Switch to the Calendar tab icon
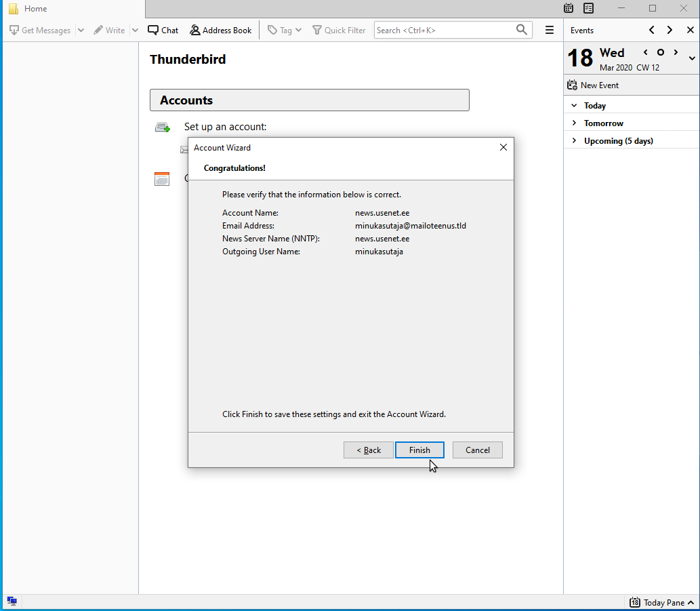 point(569,8)
